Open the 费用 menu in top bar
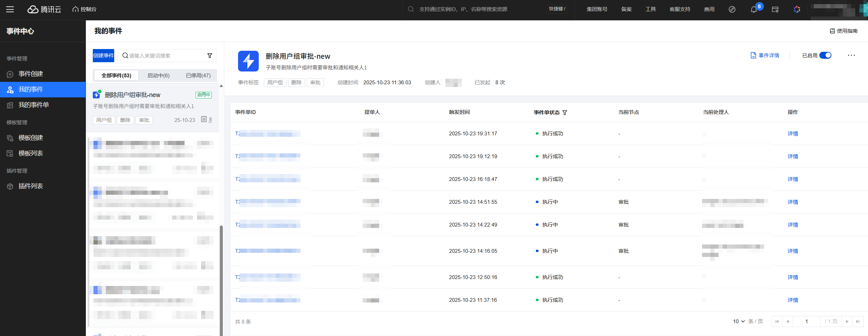Screen dimensions: 868x336 click(x=709, y=9)
